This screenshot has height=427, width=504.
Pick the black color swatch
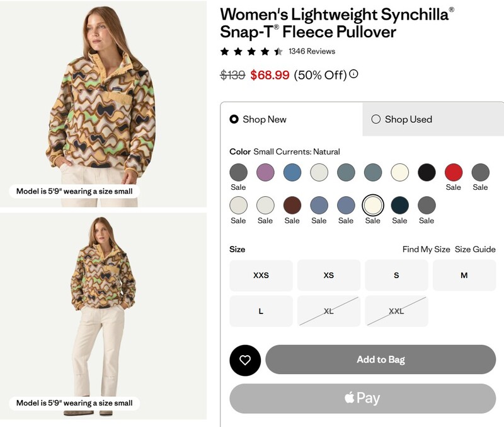[x=427, y=172]
